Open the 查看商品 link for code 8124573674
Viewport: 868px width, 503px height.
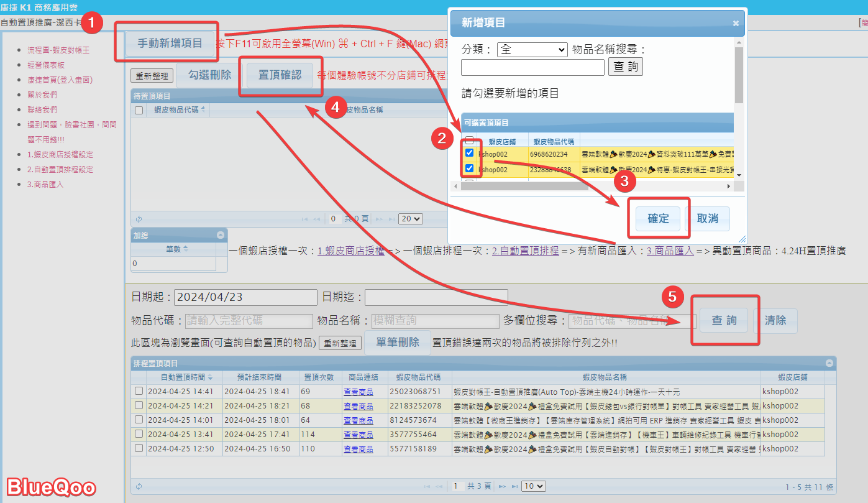[x=358, y=420]
